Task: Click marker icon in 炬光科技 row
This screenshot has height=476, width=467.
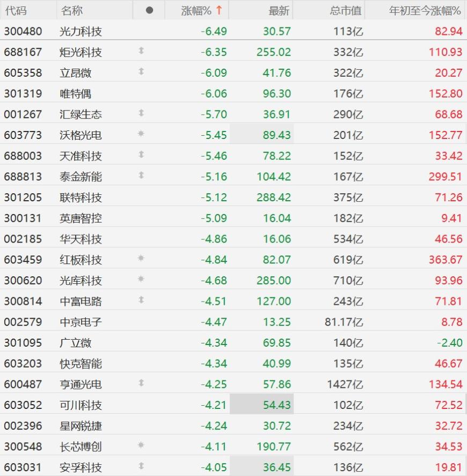Action: (141, 50)
